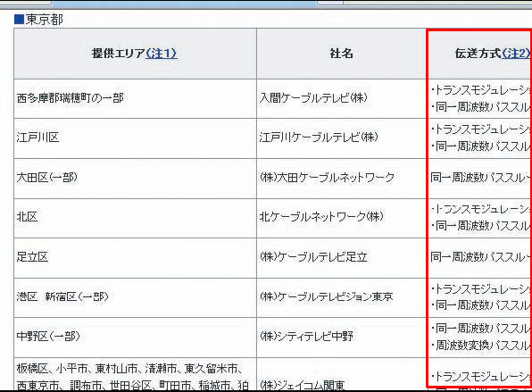Click the blue square beside 東京都
This screenshot has width=532, height=392.
point(19,20)
